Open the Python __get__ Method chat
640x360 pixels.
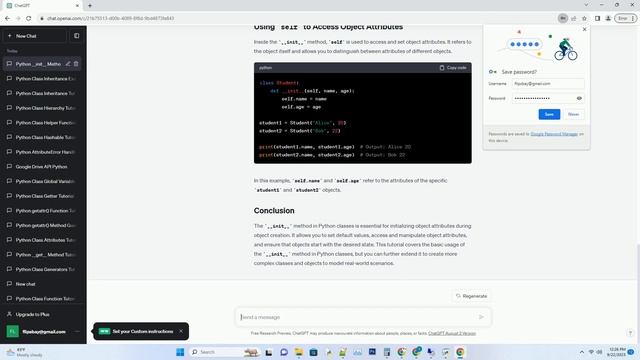tap(42, 255)
